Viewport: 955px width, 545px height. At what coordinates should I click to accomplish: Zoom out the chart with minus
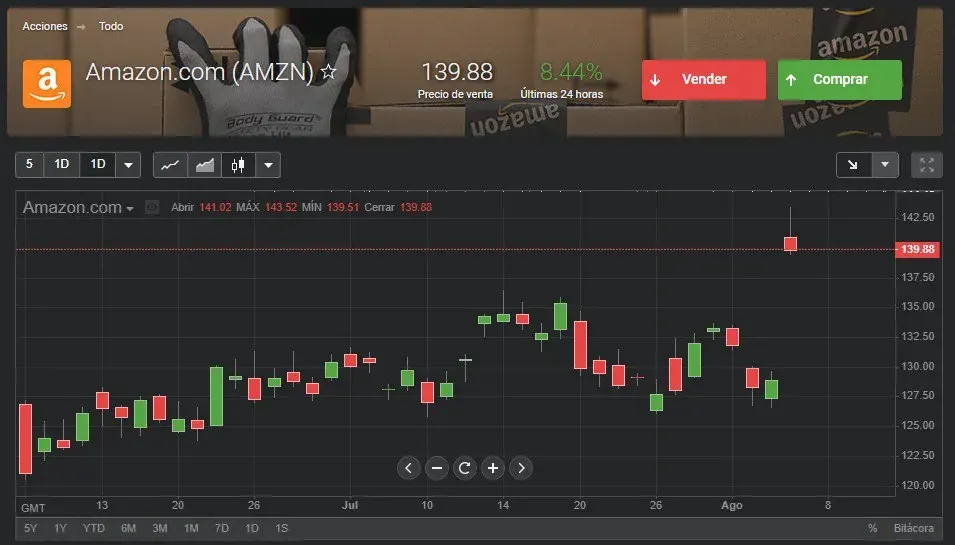(x=437, y=468)
